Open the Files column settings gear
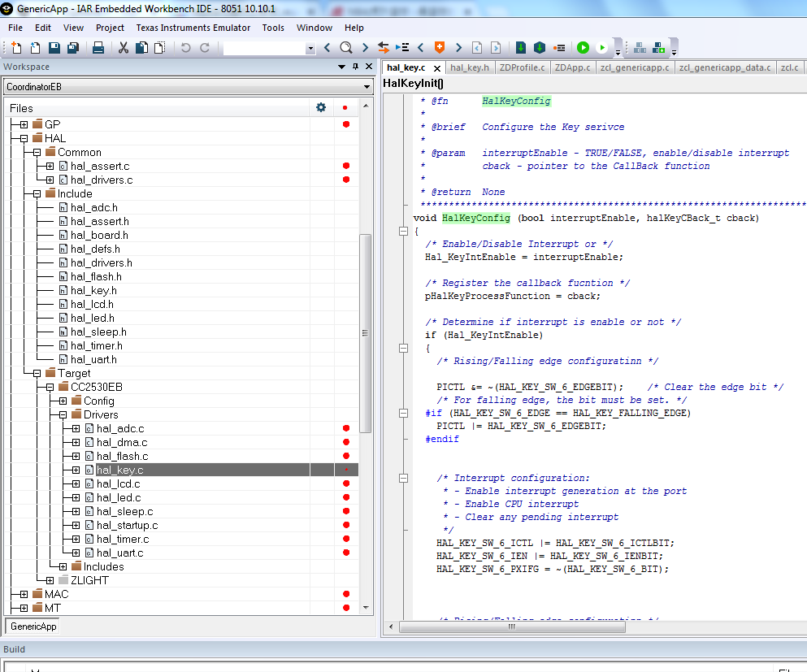 [321, 107]
